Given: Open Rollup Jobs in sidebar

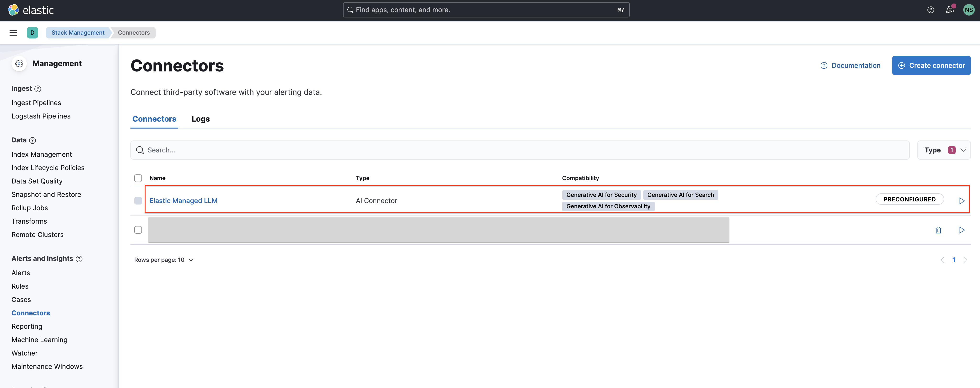Looking at the screenshot, I should click(30, 208).
